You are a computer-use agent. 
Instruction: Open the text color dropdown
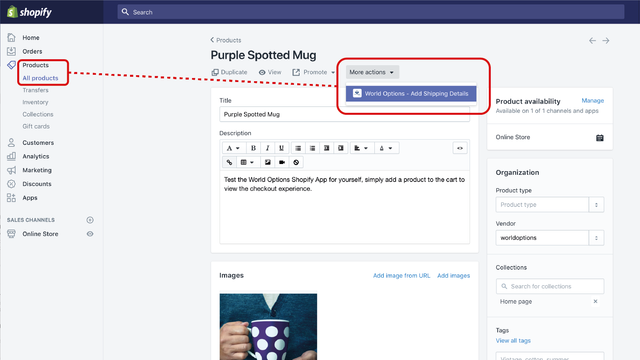coord(386,148)
